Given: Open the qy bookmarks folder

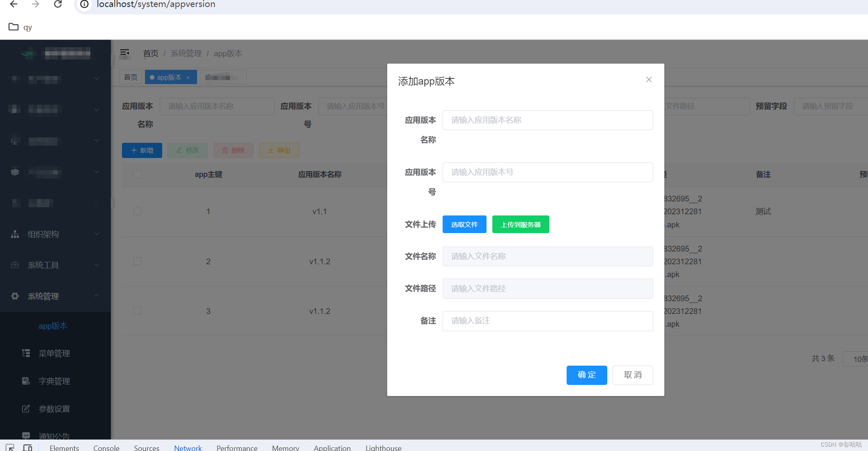Looking at the screenshot, I should (x=21, y=27).
